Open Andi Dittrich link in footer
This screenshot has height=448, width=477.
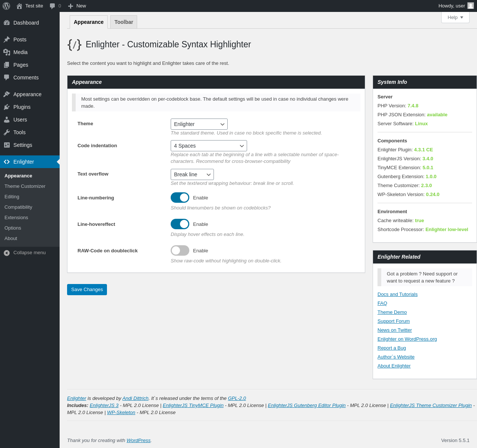(x=136, y=398)
